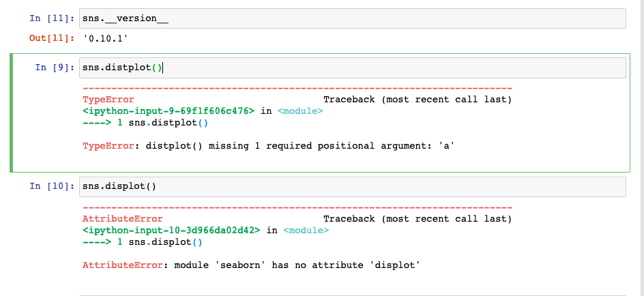Click the green selected-cell left border
The width and height of the screenshot is (644, 296).
pyautogui.click(x=12, y=113)
